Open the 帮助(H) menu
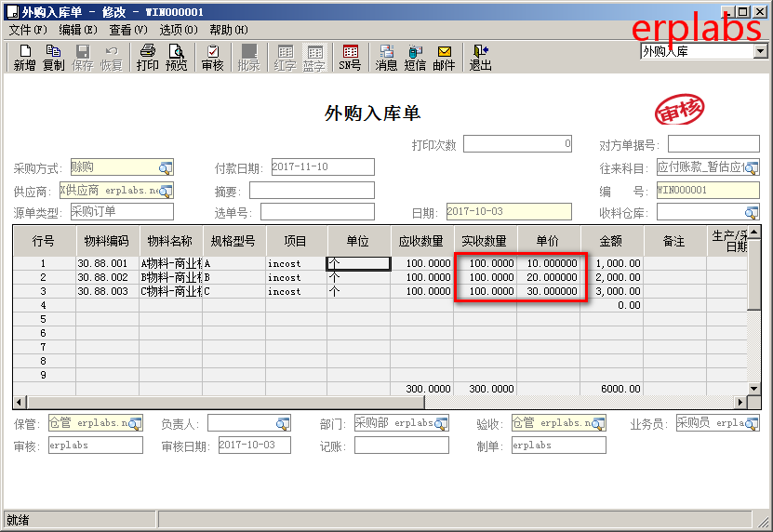Screen dimensions: 773x532 [x=229, y=30]
